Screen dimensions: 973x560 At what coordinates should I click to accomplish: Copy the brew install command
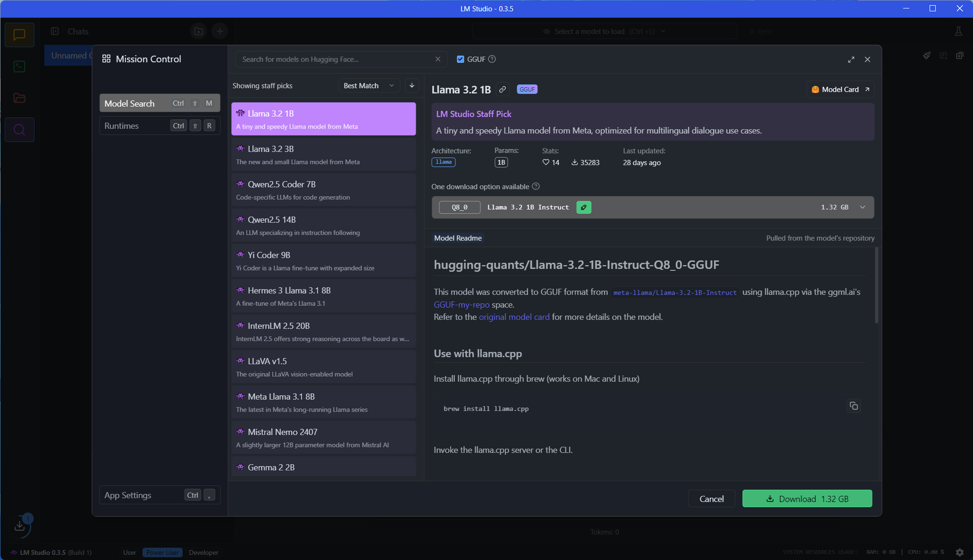(854, 406)
